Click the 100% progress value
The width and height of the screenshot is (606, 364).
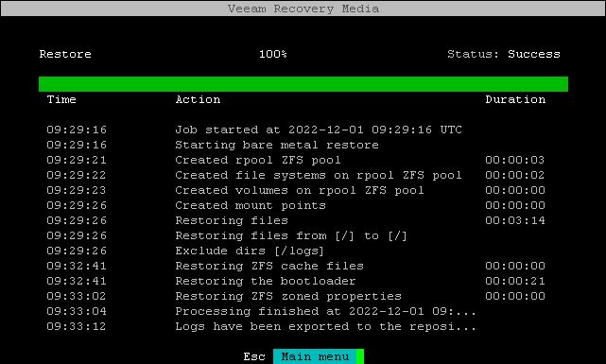273,54
